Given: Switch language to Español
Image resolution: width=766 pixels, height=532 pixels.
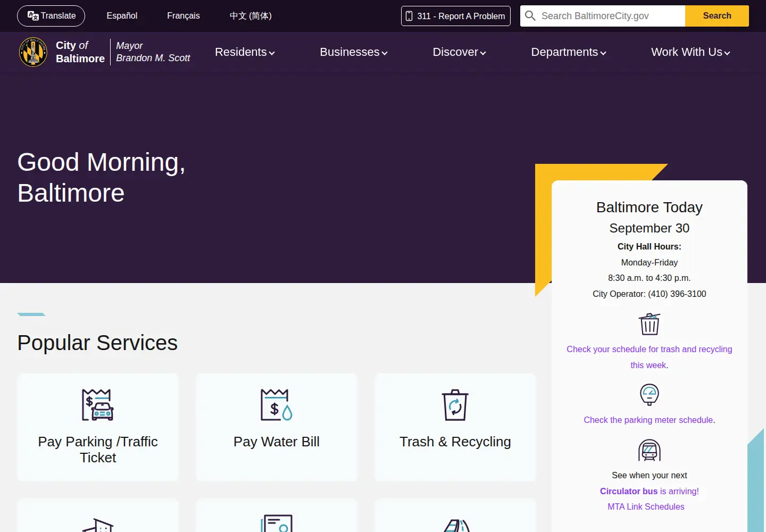Looking at the screenshot, I should pyautogui.click(x=122, y=16).
